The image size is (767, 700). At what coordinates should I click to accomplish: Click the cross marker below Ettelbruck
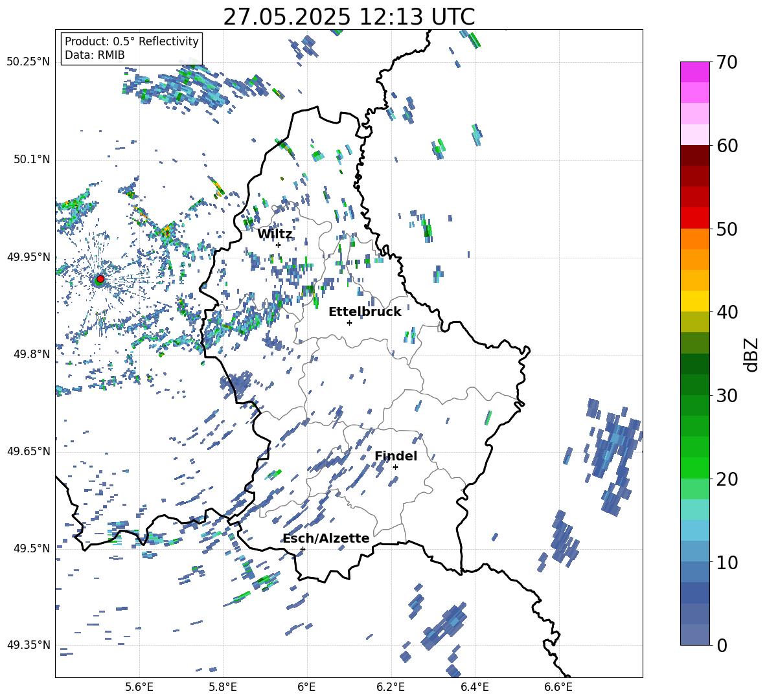[x=349, y=322]
